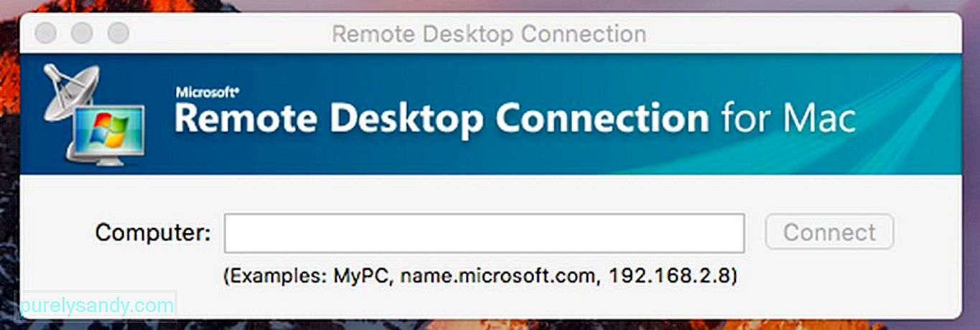Minimize the window with the middle titlebar button
The height and width of the screenshot is (330, 980).
tap(83, 33)
